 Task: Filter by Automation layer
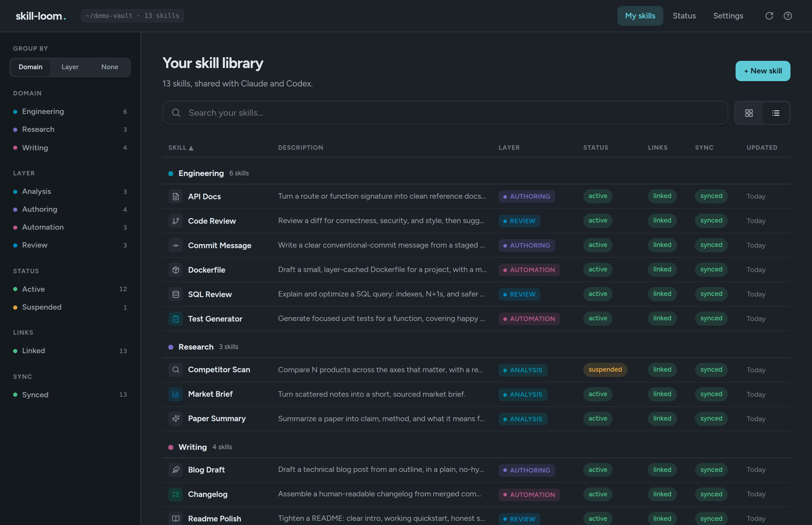pyautogui.click(x=70, y=227)
